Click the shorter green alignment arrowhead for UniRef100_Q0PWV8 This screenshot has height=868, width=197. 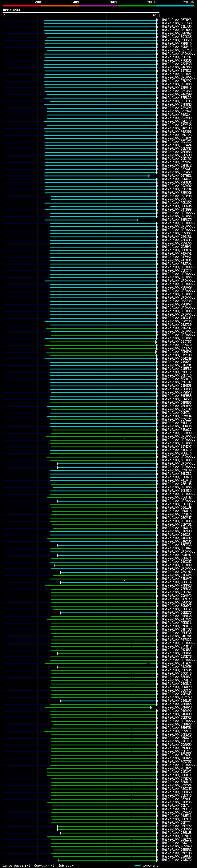click(x=151, y=708)
